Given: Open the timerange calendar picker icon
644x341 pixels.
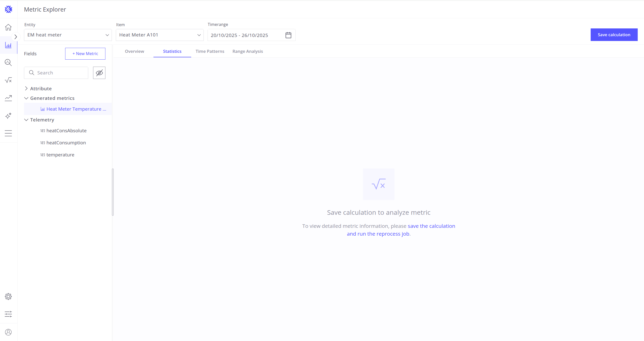Looking at the screenshot, I should tap(288, 35).
